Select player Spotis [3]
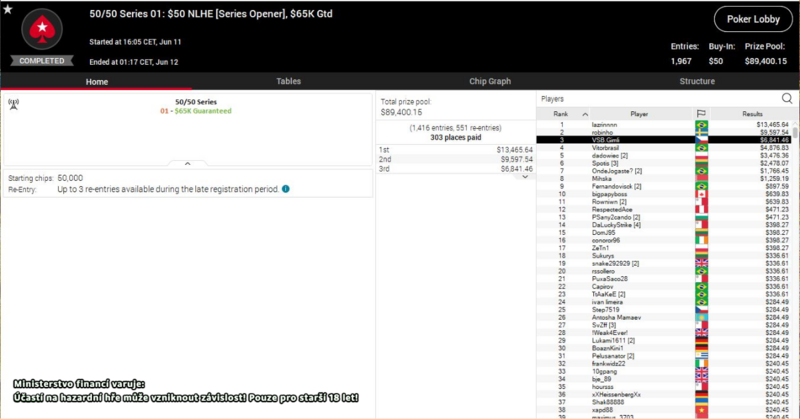This screenshot has height=419, width=800. click(605, 163)
